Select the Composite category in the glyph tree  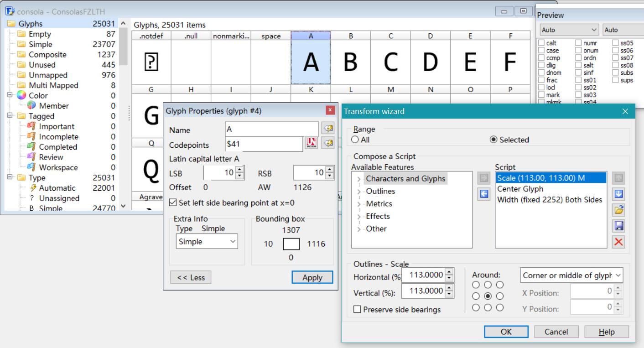pyautogui.click(x=47, y=55)
